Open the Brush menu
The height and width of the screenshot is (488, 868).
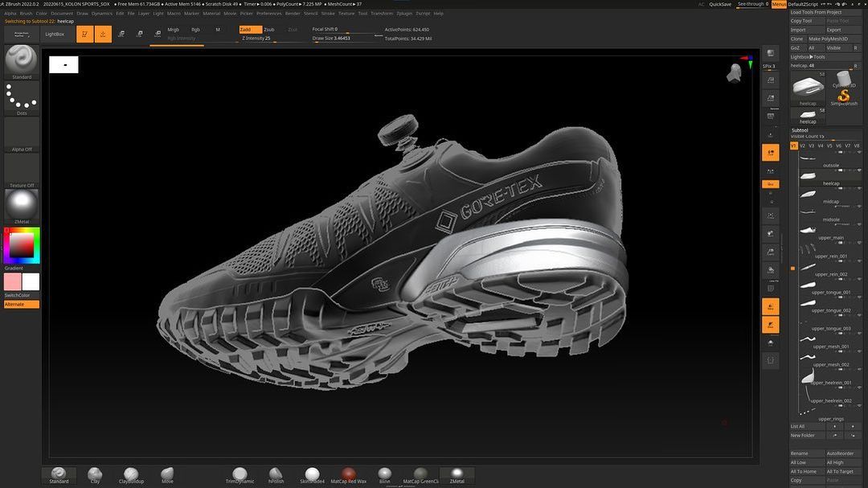[x=26, y=14]
